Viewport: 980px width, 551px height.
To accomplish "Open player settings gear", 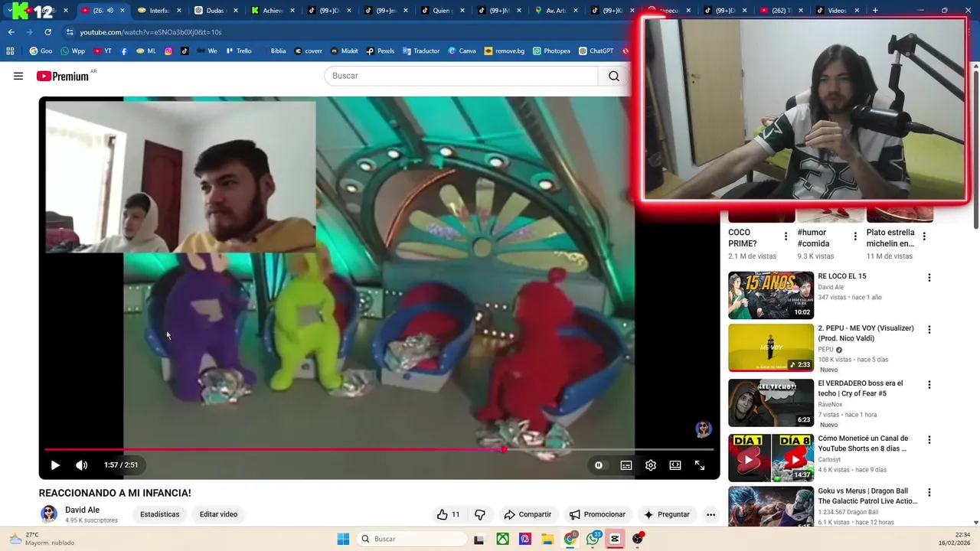I will click(x=650, y=465).
